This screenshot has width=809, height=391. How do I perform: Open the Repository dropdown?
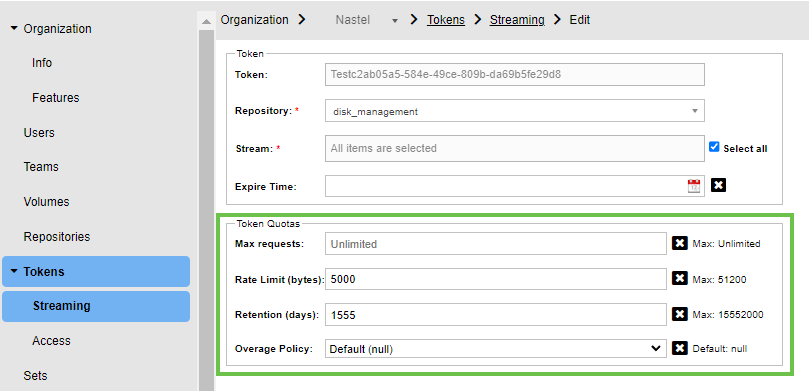515,111
